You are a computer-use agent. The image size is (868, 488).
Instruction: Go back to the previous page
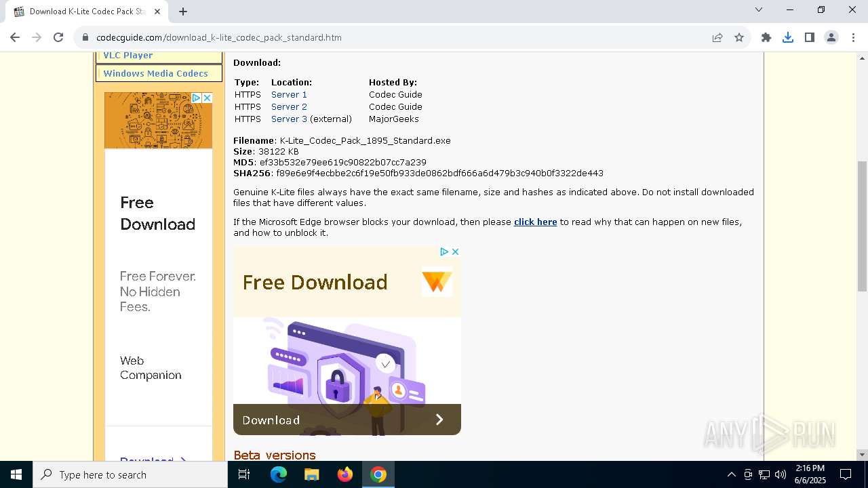pos(15,37)
